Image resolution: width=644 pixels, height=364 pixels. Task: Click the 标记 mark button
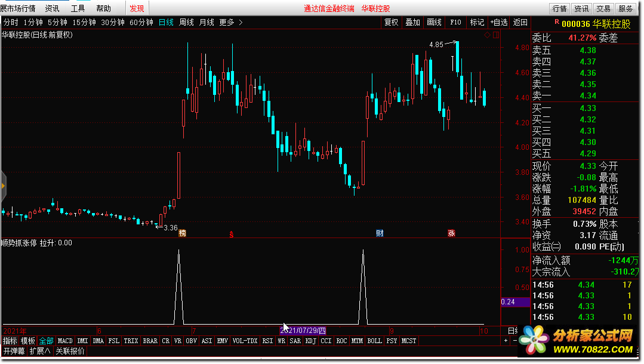click(x=477, y=22)
